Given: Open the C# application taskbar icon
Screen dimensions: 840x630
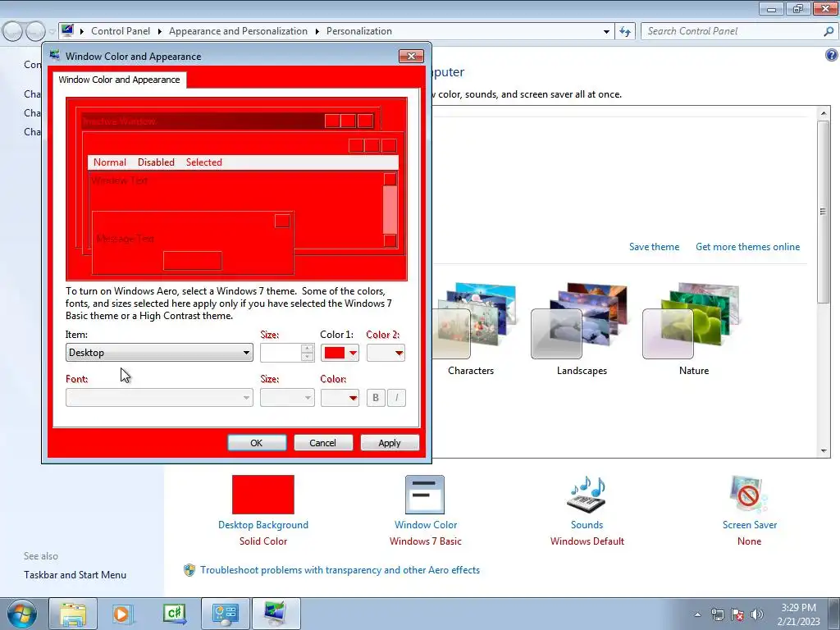Looking at the screenshot, I should click(175, 614).
